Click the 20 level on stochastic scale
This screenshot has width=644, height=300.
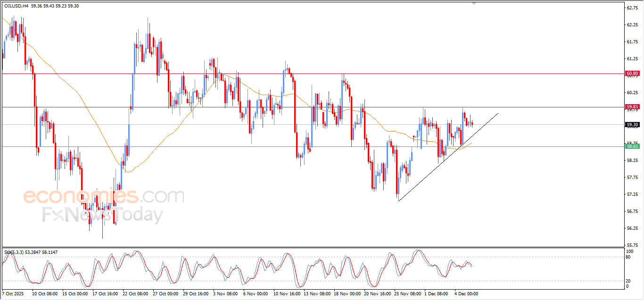pyautogui.click(x=628, y=281)
